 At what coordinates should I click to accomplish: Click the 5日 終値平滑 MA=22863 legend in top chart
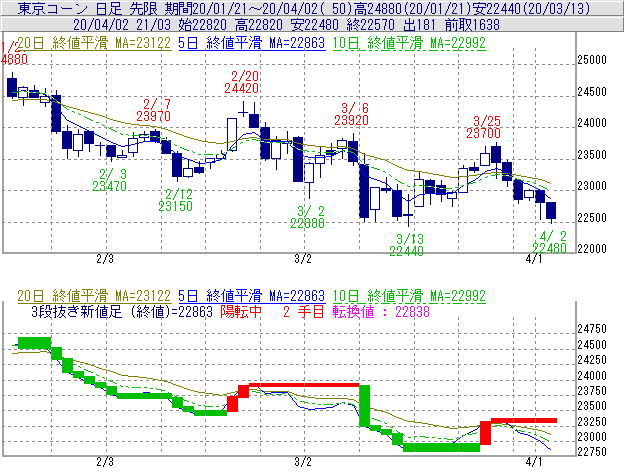(252, 43)
